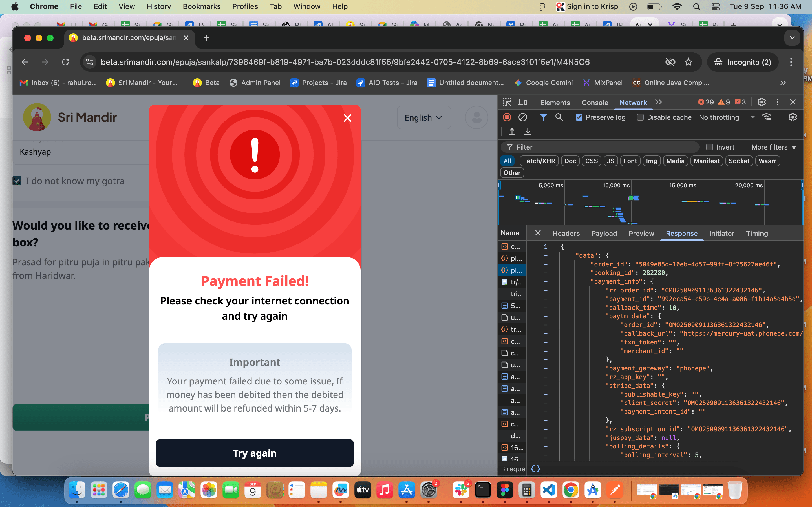Click the pretty print braces icon
812x507 pixels.
click(x=535, y=468)
